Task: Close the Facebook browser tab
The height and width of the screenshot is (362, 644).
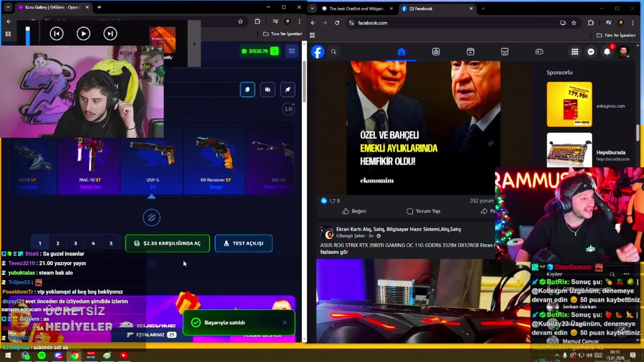Action: tap(471, 9)
